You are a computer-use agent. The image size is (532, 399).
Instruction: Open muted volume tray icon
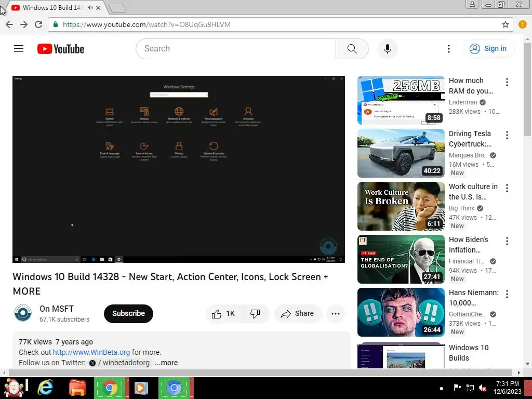483,388
